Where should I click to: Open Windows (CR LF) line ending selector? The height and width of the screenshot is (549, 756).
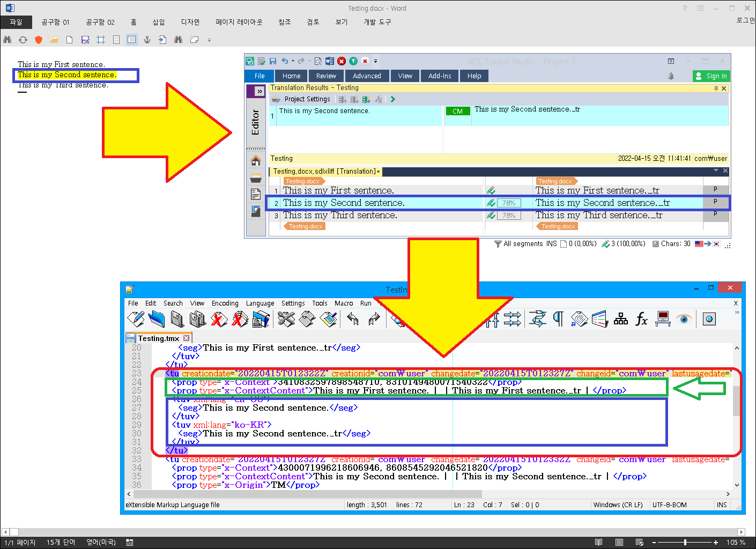(618, 505)
